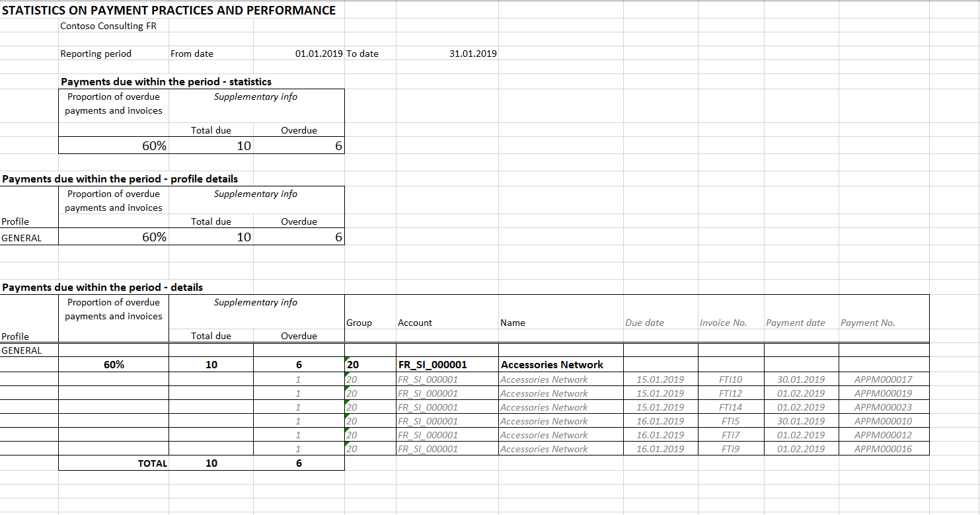This screenshot has height=515, width=980.
Task: Select the 'TOTAL' label cell
Action: point(153,463)
